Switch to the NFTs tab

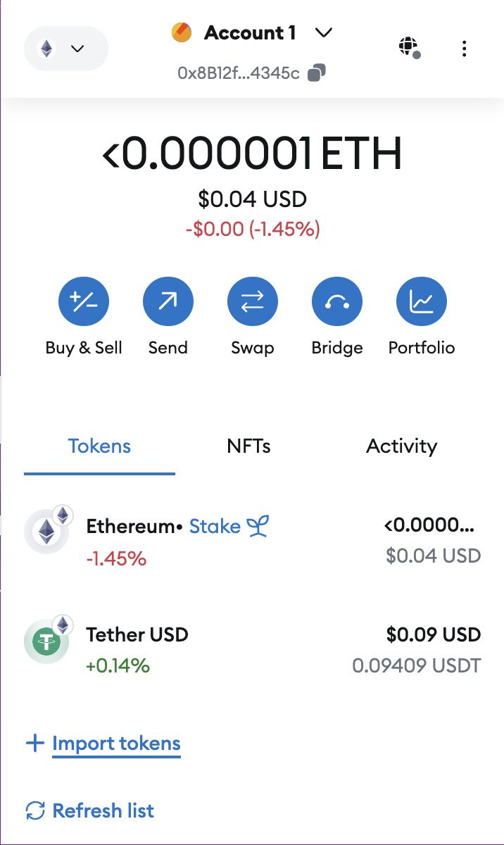pos(248,446)
